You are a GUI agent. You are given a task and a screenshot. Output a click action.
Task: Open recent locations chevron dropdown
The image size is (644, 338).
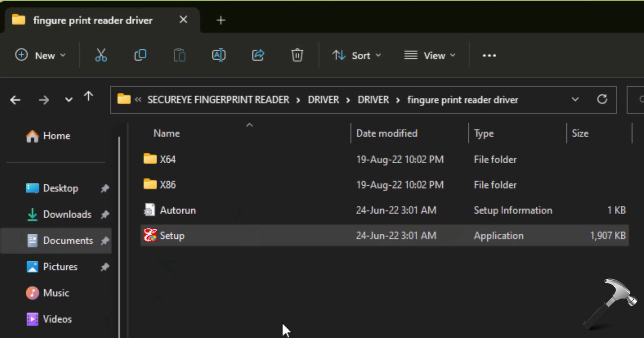68,100
